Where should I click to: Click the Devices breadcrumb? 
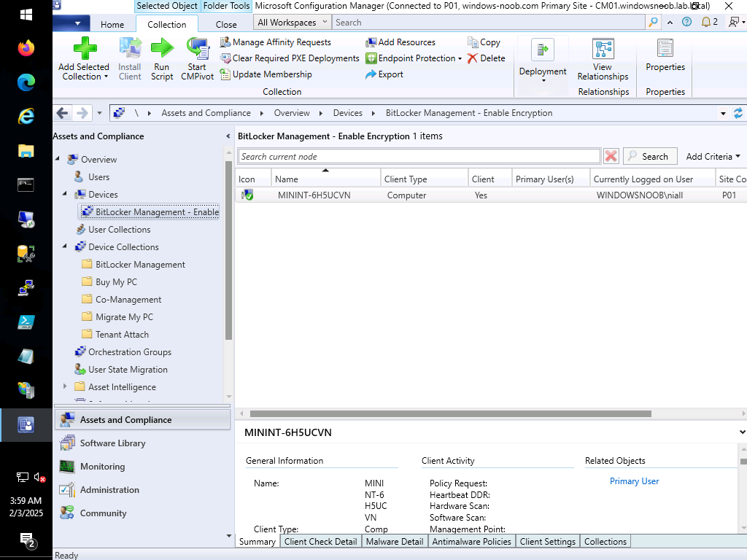tap(348, 113)
